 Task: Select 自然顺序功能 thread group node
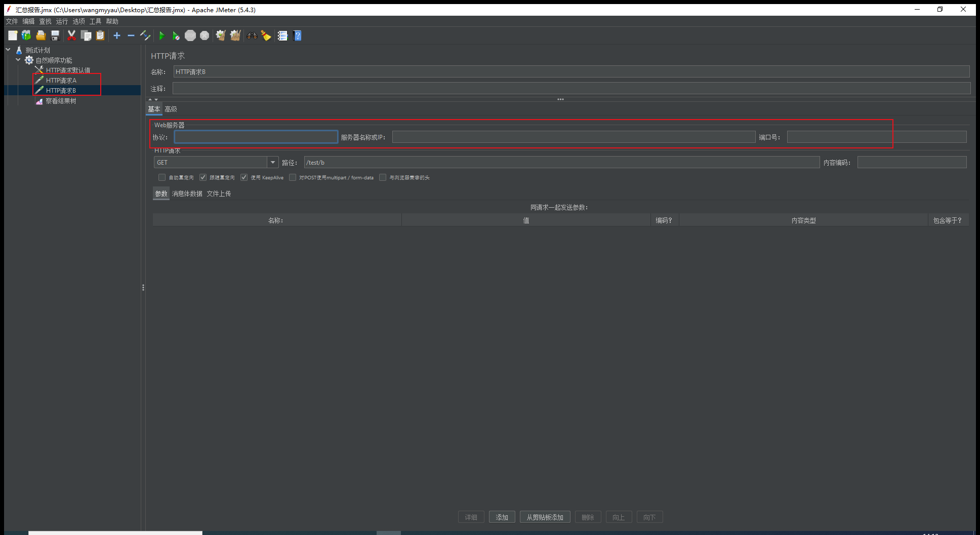click(54, 60)
